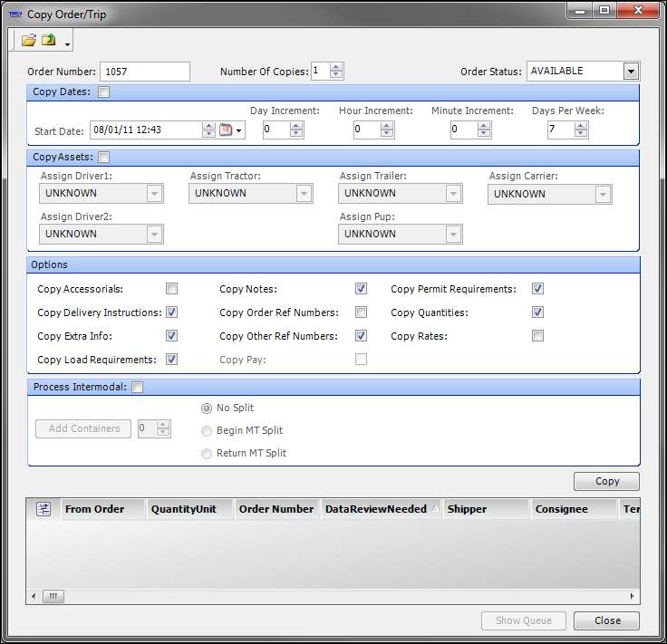The height and width of the screenshot is (644, 667).
Task: Open the toolbar overflow options arrow
Action: tap(67, 43)
